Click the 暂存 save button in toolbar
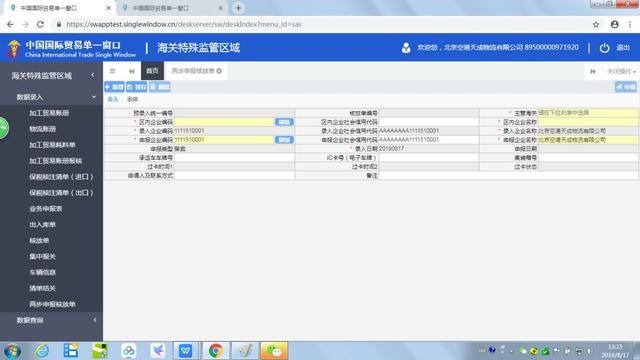The image size is (640, 360). (x=136, y=87)
